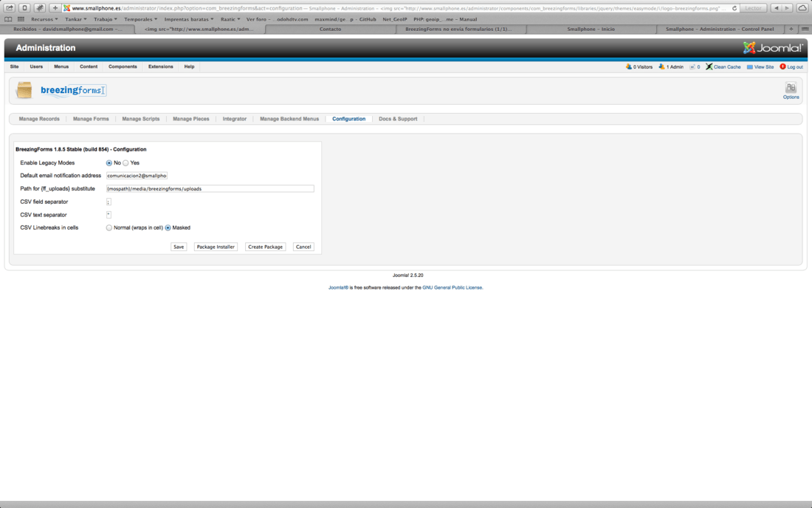Set Enable Legacy Modes to Yes

click(x=125, y=163)
